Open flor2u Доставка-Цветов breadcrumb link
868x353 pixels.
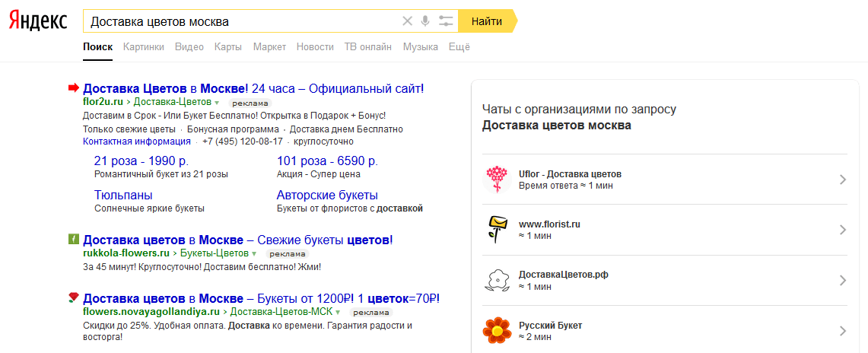[173, 102]
